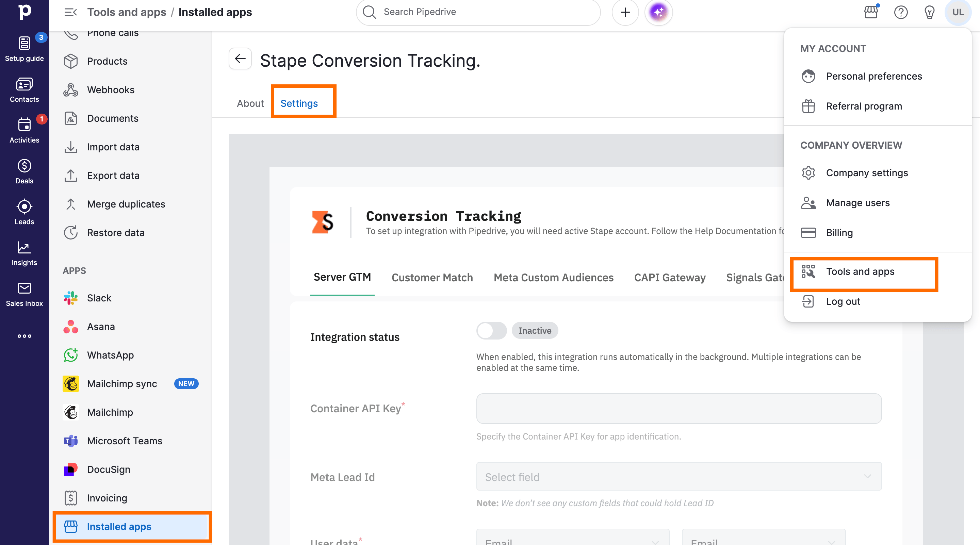Click the UL user avatar
This screenshot has height=545, width=980.
pyautogui.click(x=958, y=12)
